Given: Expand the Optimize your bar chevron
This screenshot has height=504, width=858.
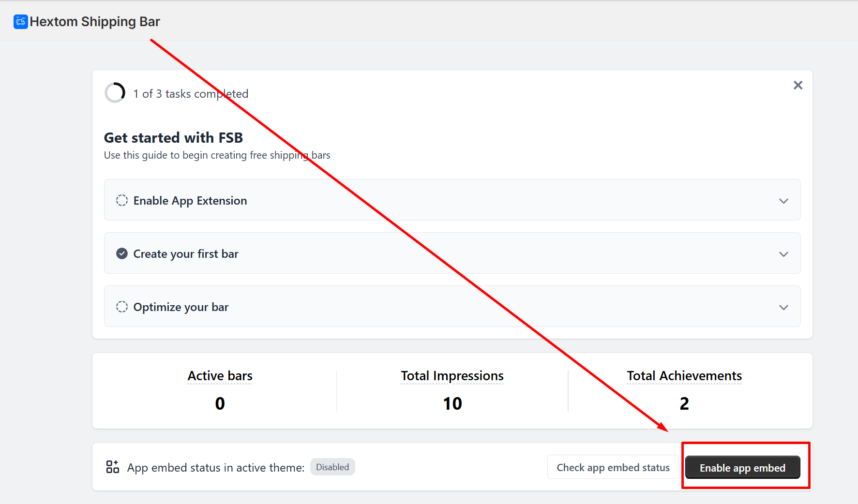Looking at the screenshot, I should [x=783, y=307].
